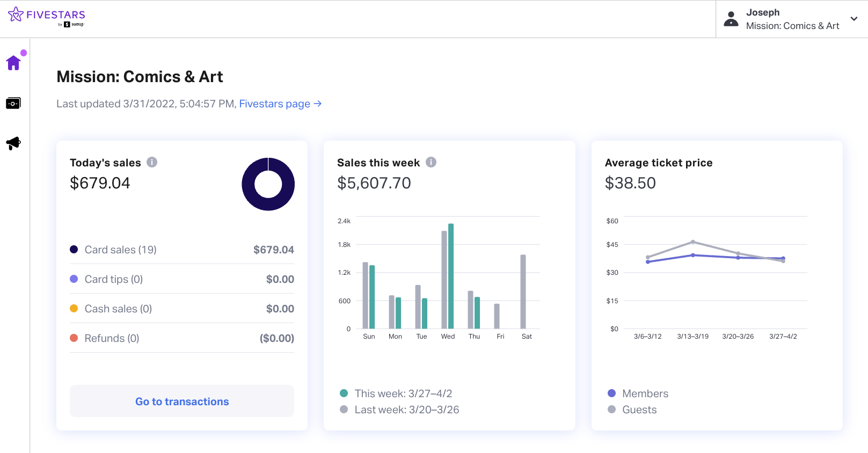This screenshot has height=453, width=868.
Task: Click the $38.50 average ticket price value
Action: 630,183
